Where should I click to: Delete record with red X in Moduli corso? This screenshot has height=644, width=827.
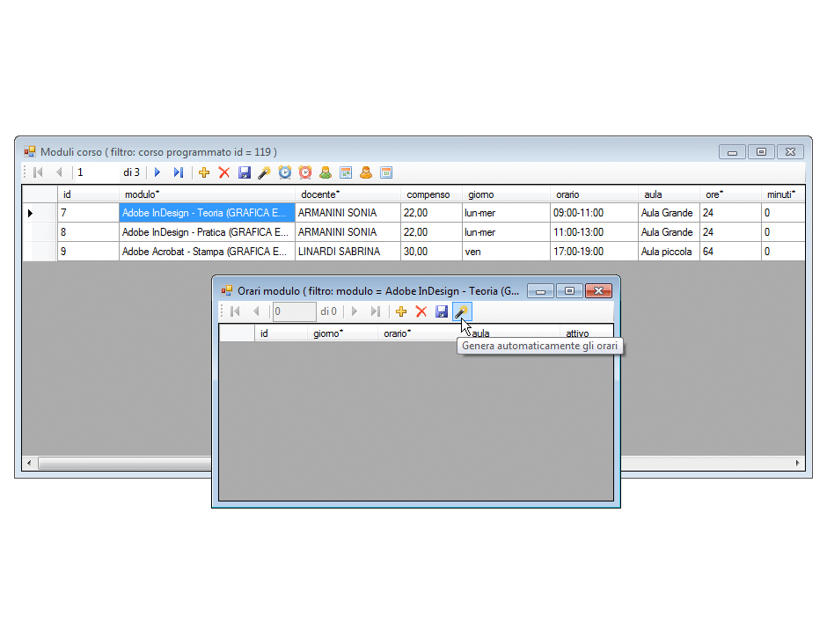(224, 172)
